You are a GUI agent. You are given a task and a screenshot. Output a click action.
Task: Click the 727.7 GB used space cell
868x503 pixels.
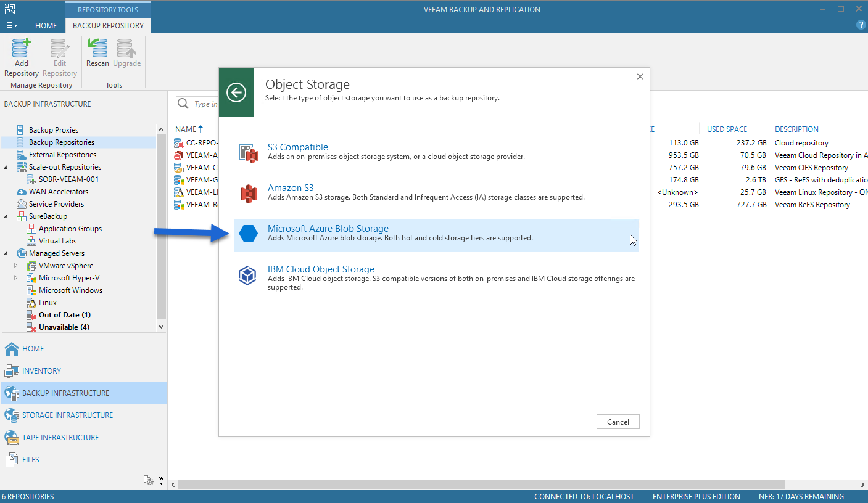[x=750, y=205]
